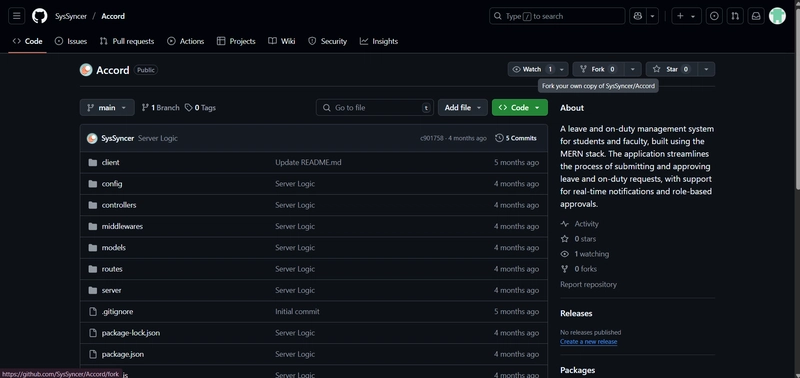800x378 pixels.
Task: Open the controllers folder
Action: [x=119, y=205]
